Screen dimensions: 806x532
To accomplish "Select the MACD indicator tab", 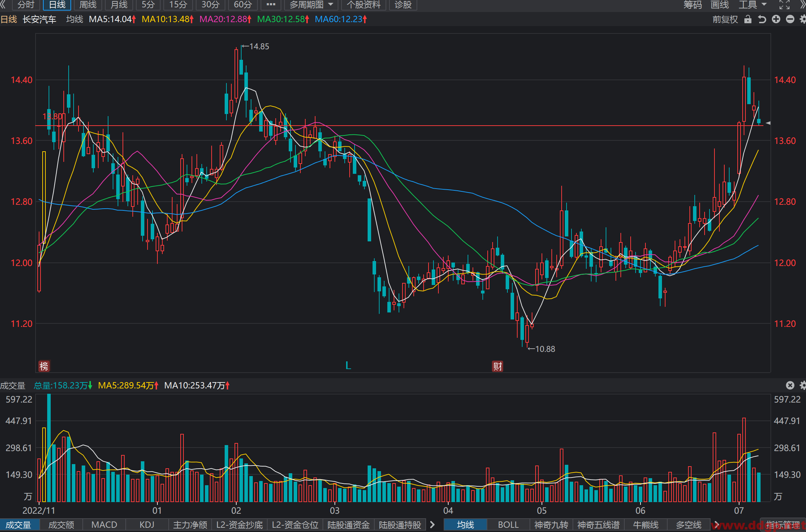I will (104, 525).
